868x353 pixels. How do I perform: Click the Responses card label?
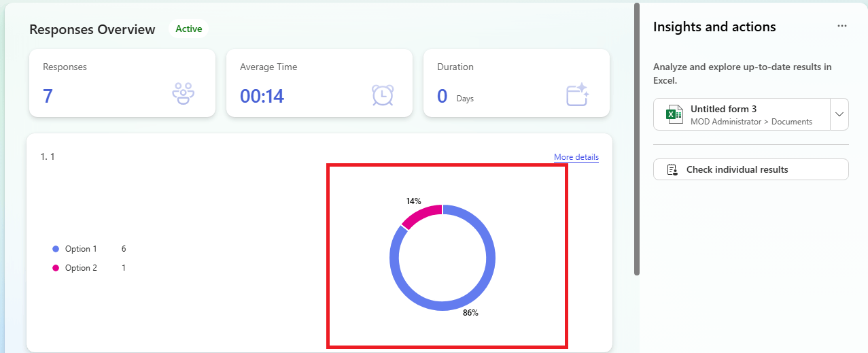[x=65, y=67]
